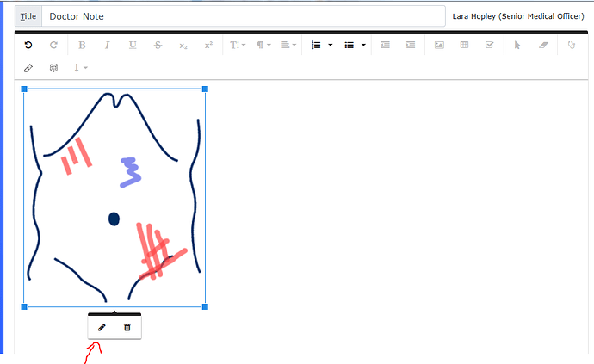Image resolution: width=594 pixels, height=364 pixels.
Task: Click the trash delete button below the drawing
Action: (x=127, y=327)
